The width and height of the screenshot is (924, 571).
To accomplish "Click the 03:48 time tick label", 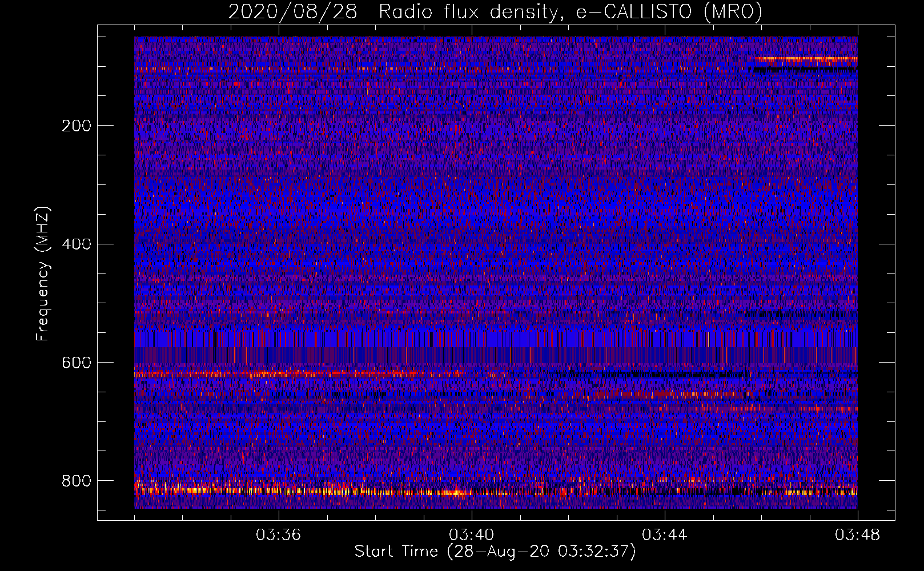I will (x=857, y=535).
